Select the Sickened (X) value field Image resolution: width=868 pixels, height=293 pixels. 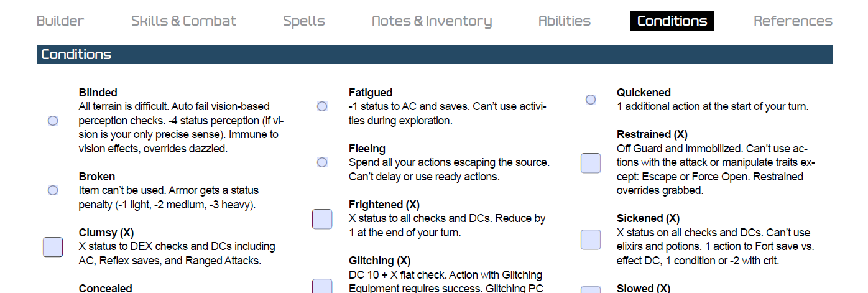(x=591, y=240)
